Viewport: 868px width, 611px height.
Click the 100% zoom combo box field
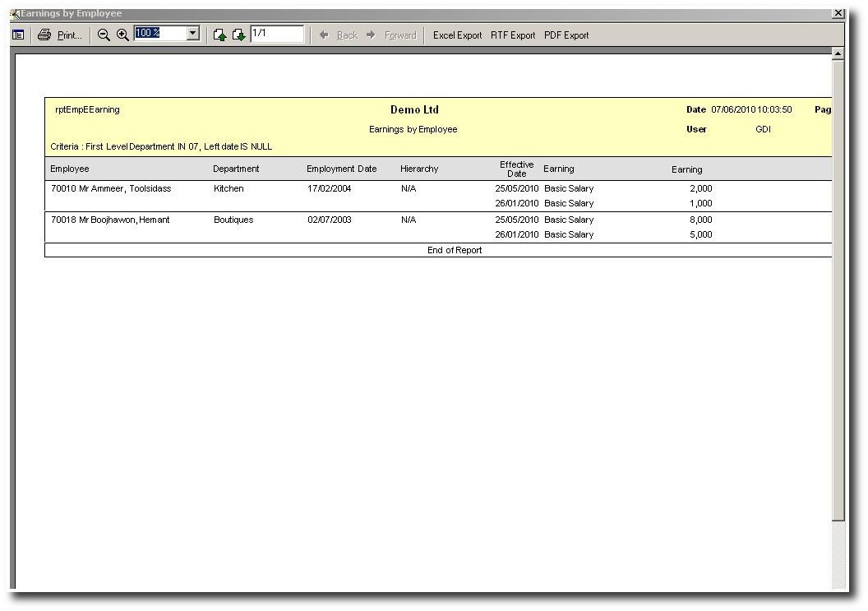pyautogui.click(x=160, y=34)
